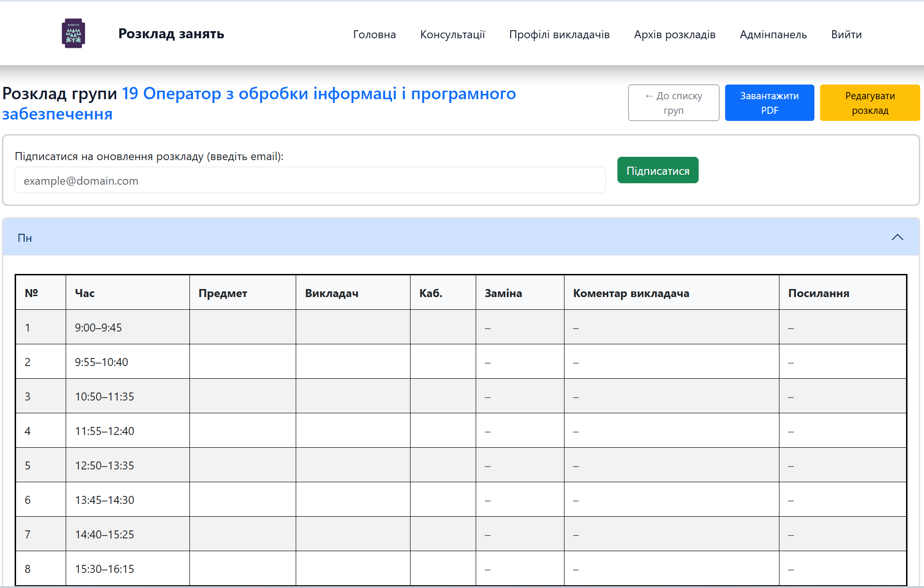The width and height of the screenshot is (924, 588).
Task: Collapse the Пн accordion chevron
Action: tap(897, 238)
